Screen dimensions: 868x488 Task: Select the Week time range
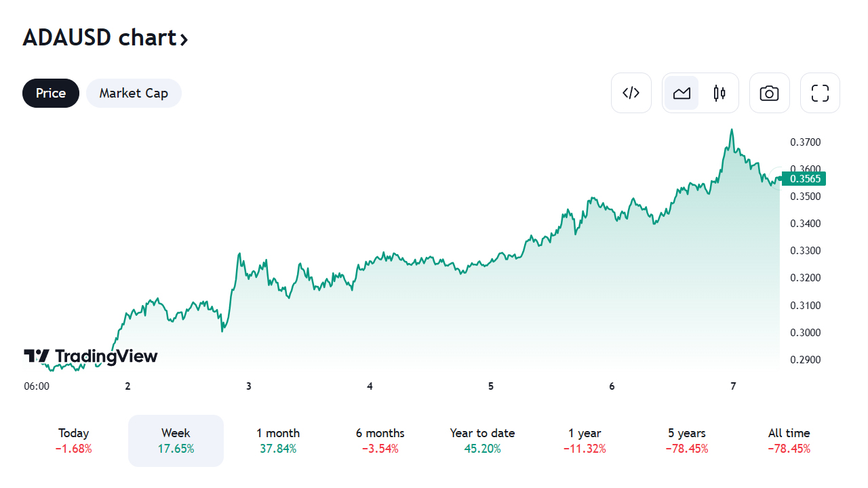[176, 441]
